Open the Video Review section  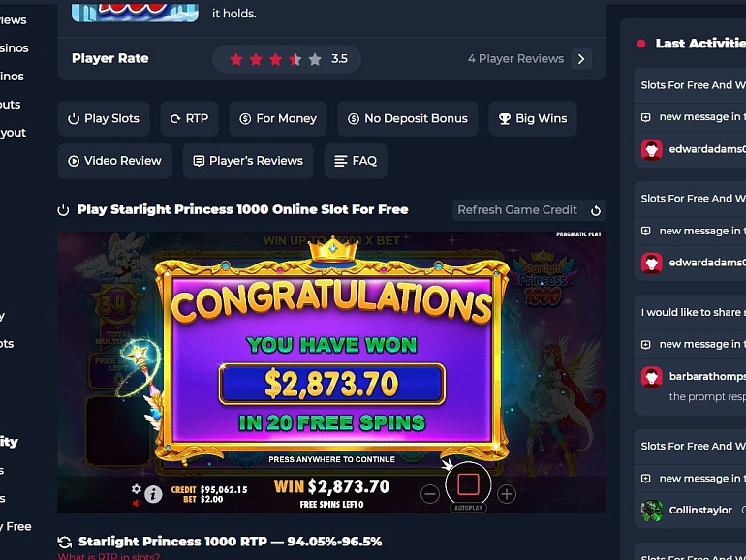pos(114,161)
